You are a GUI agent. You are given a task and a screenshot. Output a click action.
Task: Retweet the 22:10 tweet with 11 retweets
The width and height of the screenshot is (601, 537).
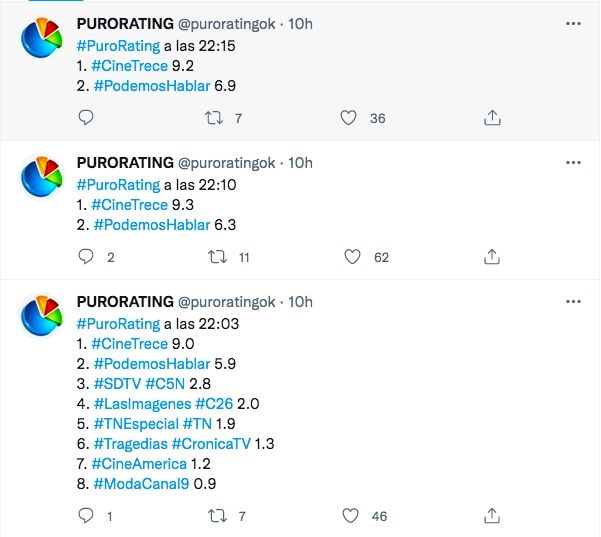tap(216, 257)
